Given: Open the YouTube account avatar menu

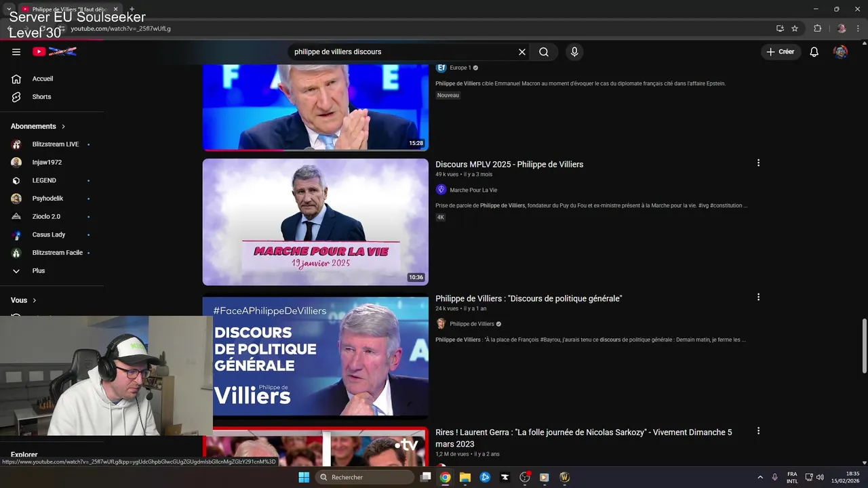Looking at the screenshot, I should pos(840,52).
